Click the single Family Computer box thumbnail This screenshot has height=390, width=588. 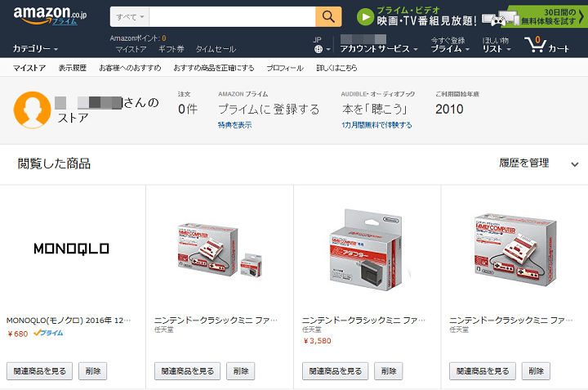[514, 249]
